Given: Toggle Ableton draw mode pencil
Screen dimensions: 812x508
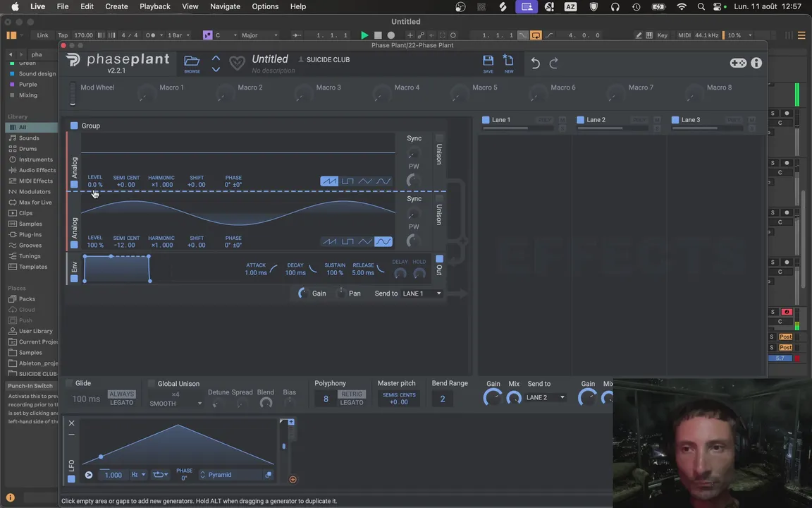Looking at the screenshot, I should 638,35.
